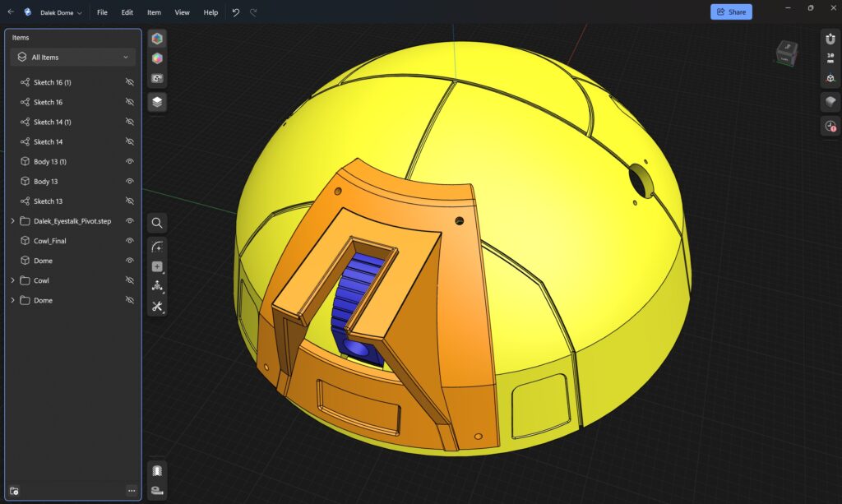Open the search tool with magnifier icon
842x504 pixels.
(157, 223)
